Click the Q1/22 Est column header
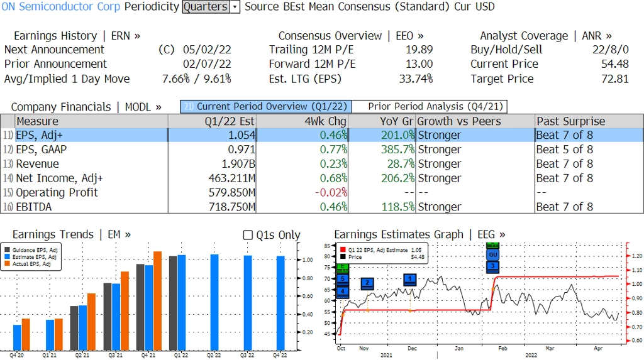 212,121
